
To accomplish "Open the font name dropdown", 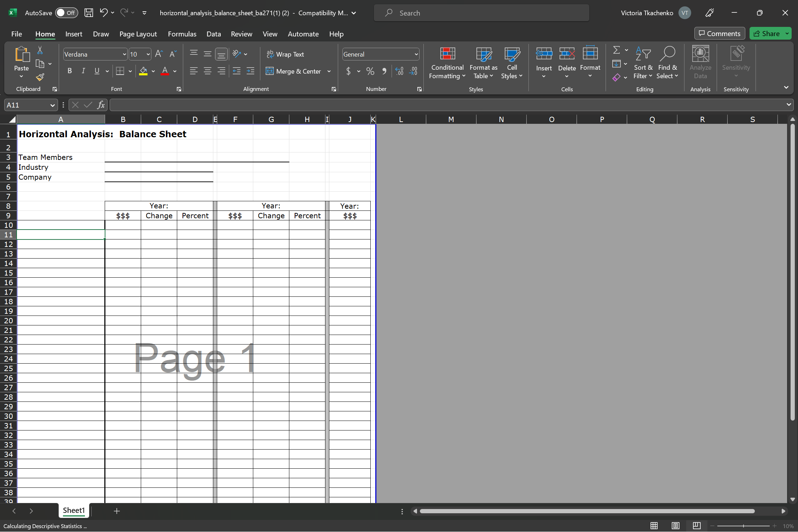I will click(x=125, y=54).
